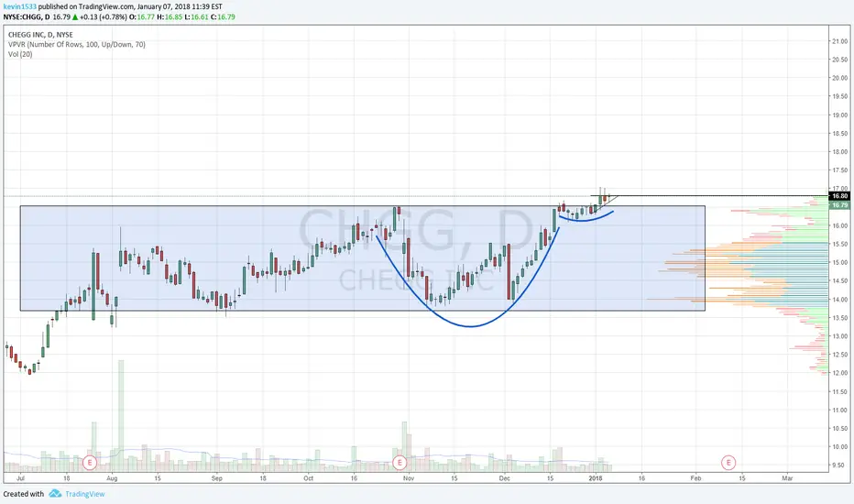This screenshot has width=854, height=504.
Task: Open the TradingView link in the footer
Action: (85, 494)
